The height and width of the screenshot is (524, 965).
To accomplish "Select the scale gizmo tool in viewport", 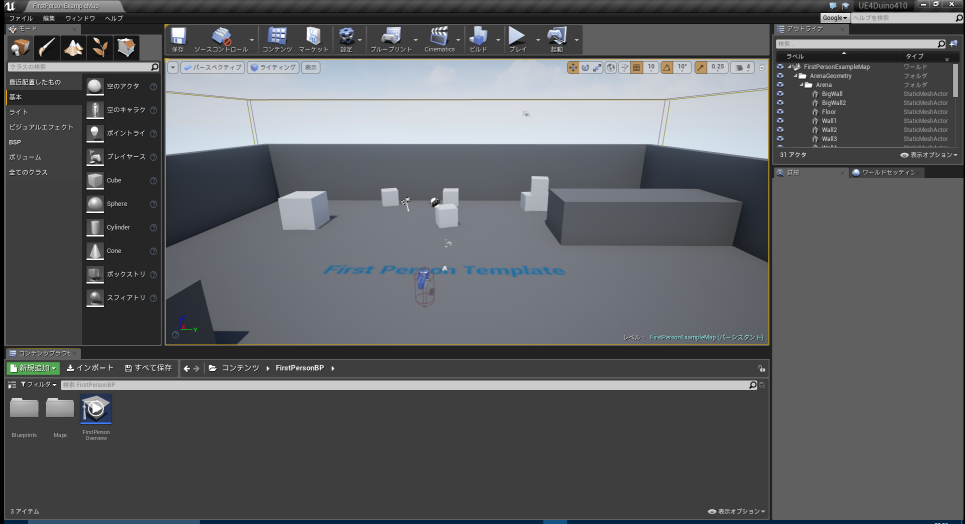I will (x=597, y=68).
